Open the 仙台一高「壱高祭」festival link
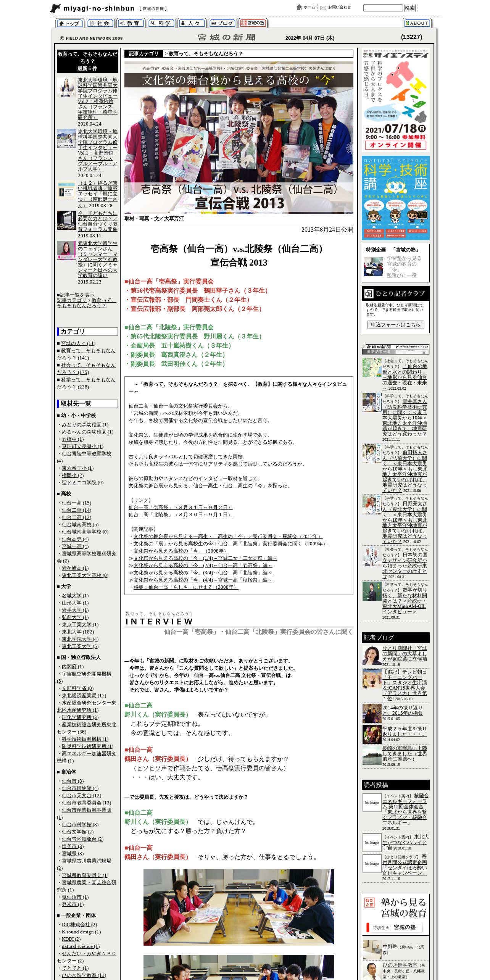490x980 pixels. (x=181, y=508)
